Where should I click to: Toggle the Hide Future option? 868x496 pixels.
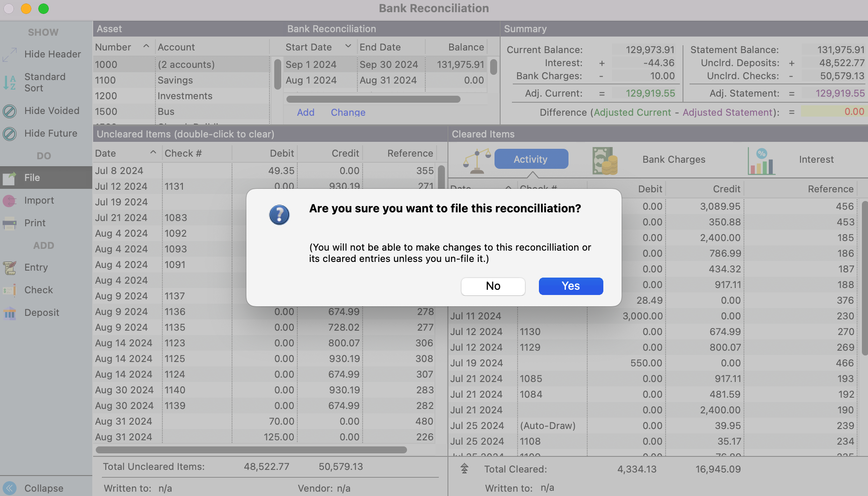[10, 134]
